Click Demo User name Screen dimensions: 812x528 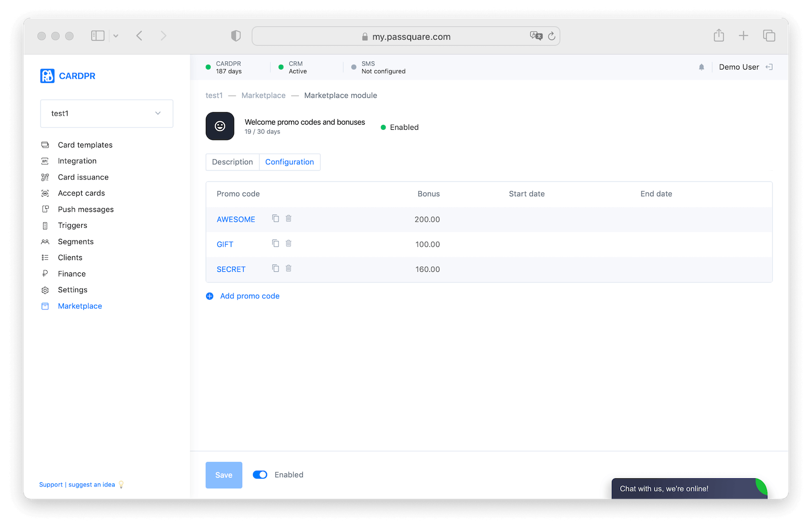[739, 67]
